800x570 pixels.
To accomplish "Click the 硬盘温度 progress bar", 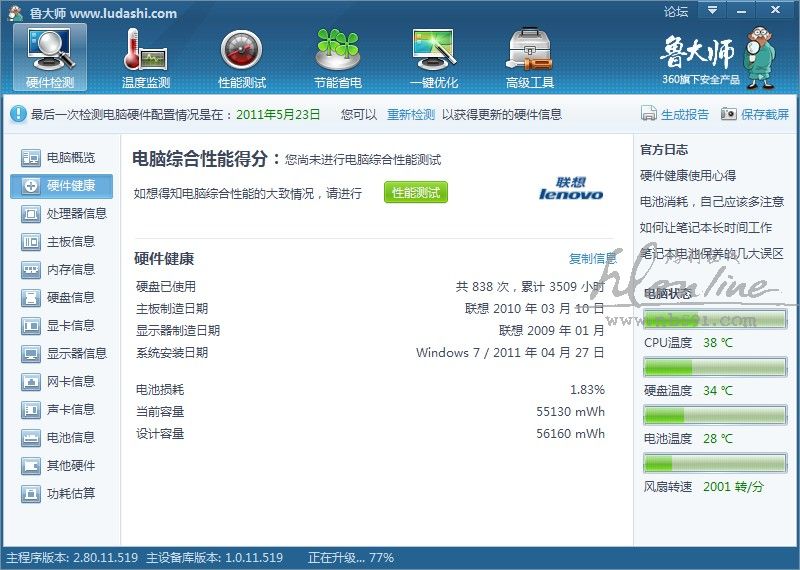I will pyautogui.click(x=715, y=367).
